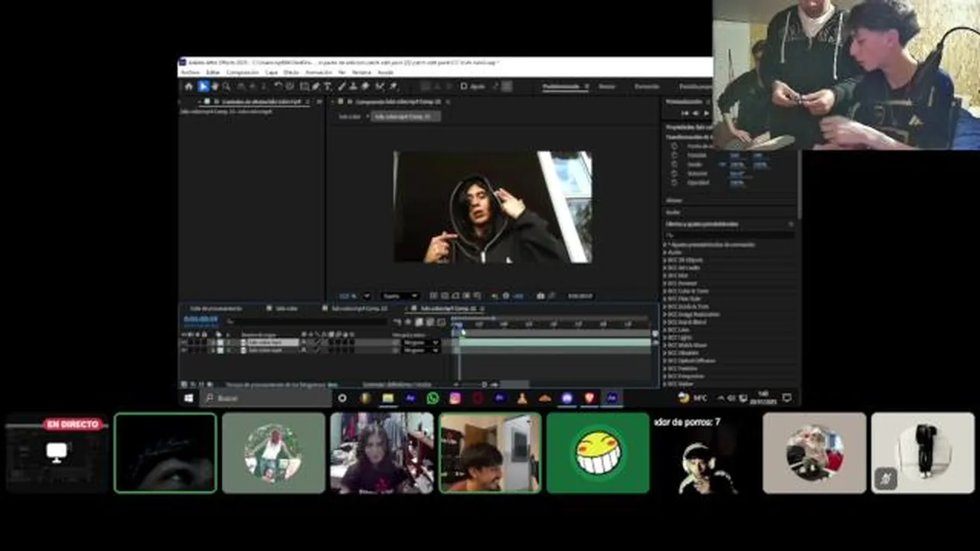Toggle Rotación stopwatch in Properties panel
Image resolution: width=980 pixels, height=551 pixels.
[x=675, y=173]
